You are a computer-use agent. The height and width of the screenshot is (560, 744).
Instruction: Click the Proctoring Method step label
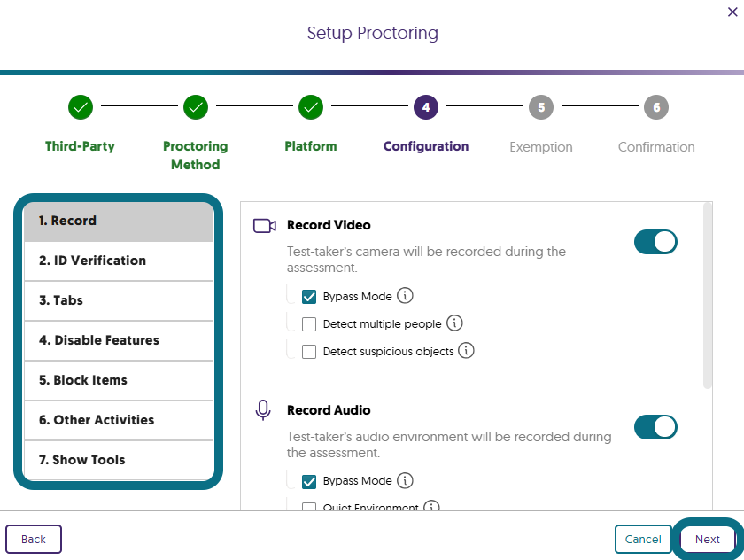click(x=196, y=155)
